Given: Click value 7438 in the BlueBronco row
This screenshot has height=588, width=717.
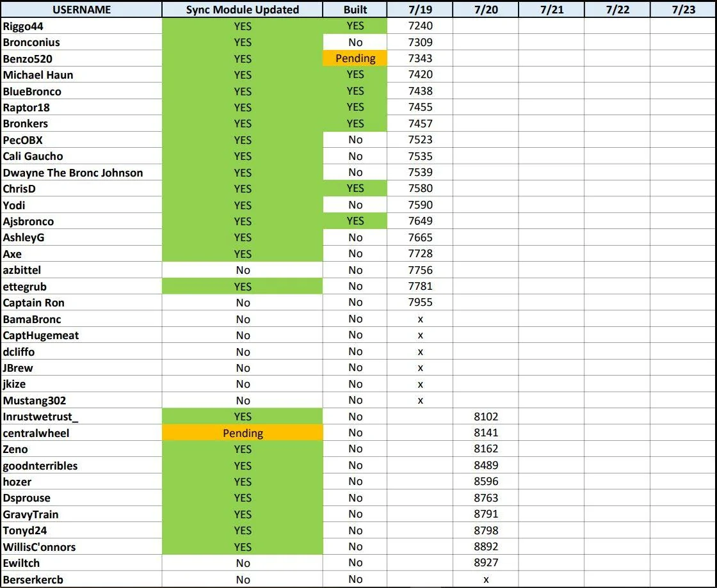Looking at the screenshot, I should click(420, 91).
